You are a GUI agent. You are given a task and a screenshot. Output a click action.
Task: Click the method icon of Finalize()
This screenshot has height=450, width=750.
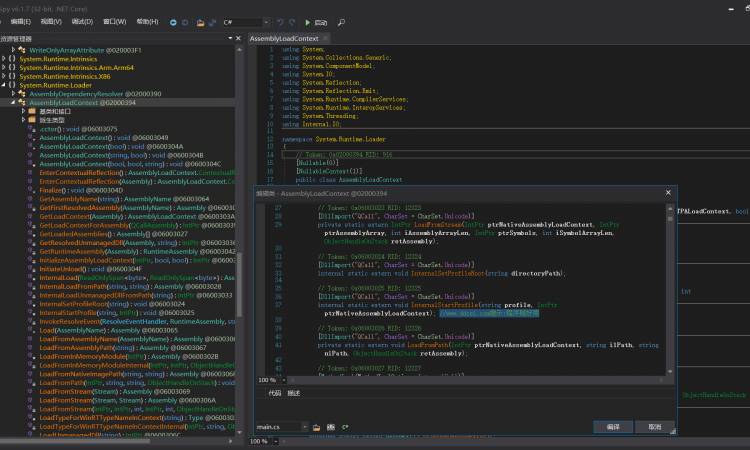(x=32, y=190)
